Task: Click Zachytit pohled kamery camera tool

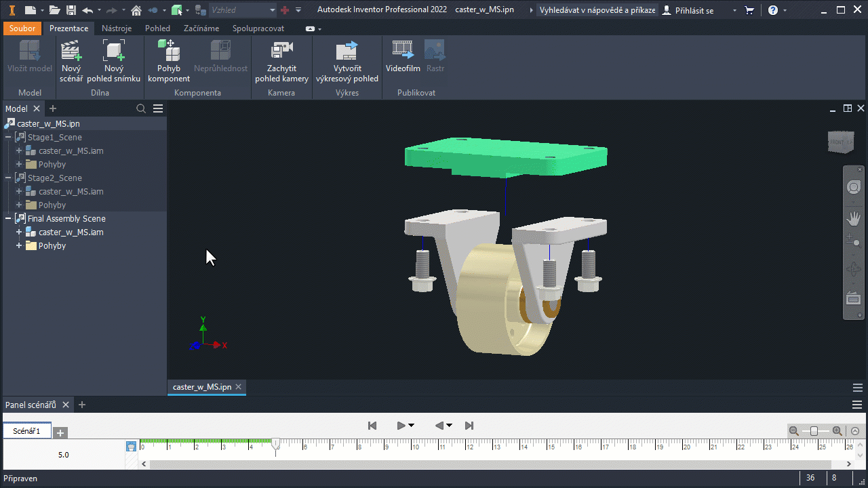Action: pos(281,60)
